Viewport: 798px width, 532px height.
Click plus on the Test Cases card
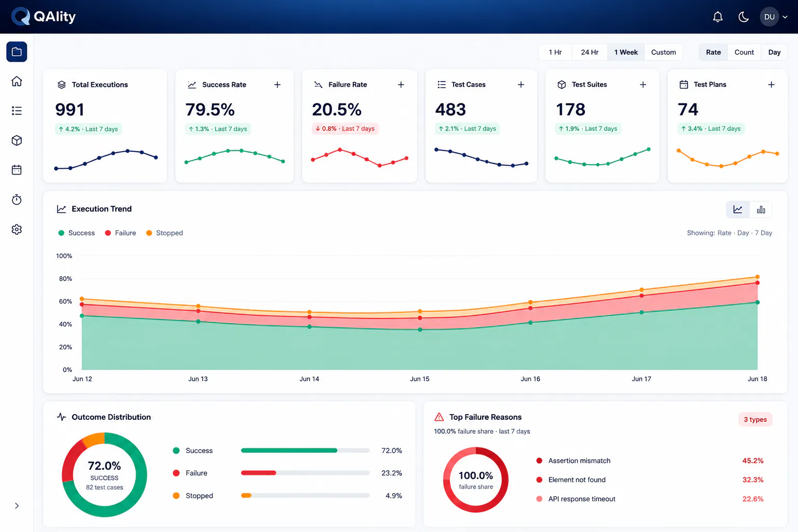tap(521, 85)
